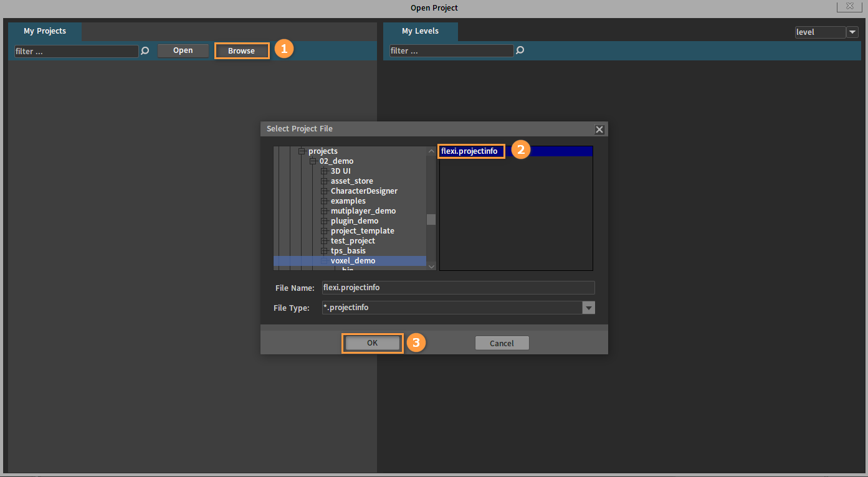
Task: Click the Open button
Action: [x=183, y=50]
